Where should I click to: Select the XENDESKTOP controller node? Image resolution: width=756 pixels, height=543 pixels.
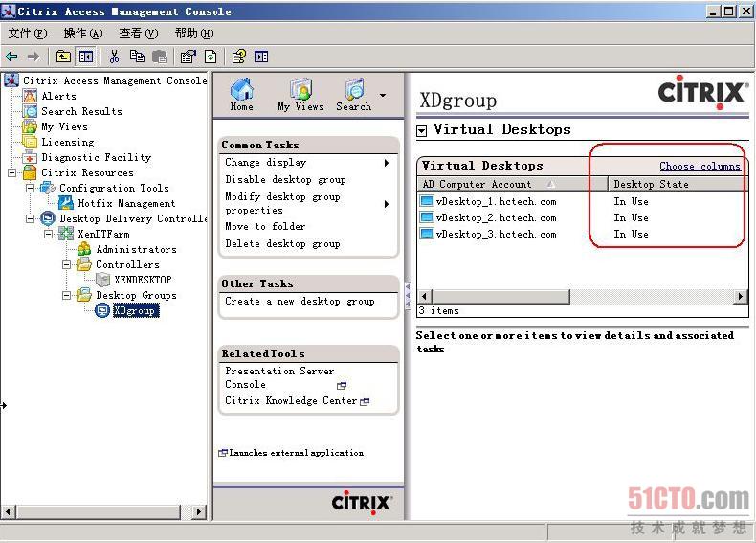pyautogui.click(x=143, y=280)
